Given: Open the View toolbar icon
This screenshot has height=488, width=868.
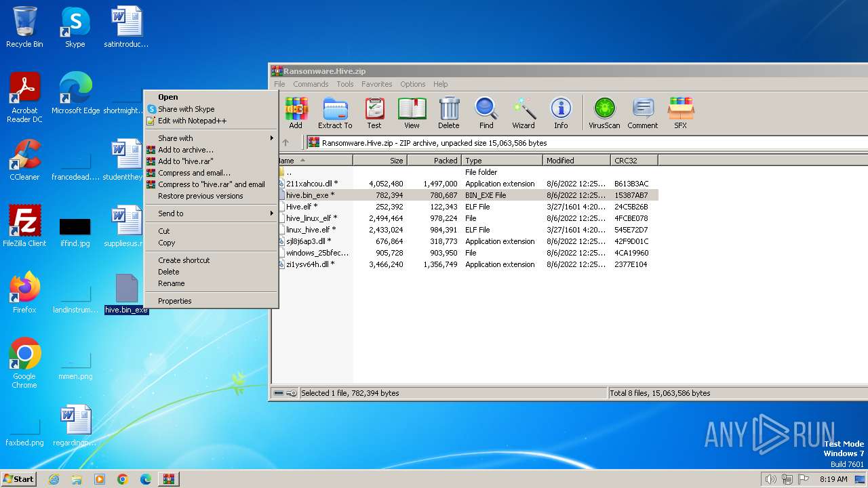Looking at the screenshot, I should click(412, 113).
